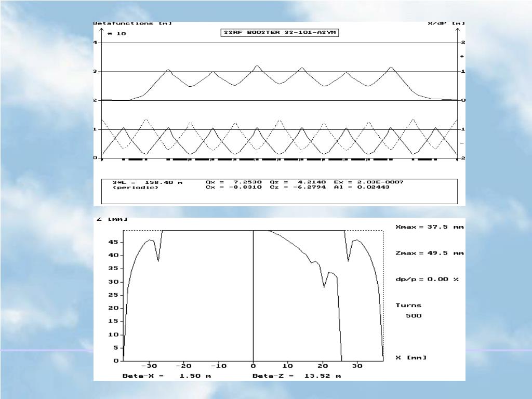Click the Turns 500 value
Image resolution: width=532 pixels, height=399 pixels.
pos(413,315)
